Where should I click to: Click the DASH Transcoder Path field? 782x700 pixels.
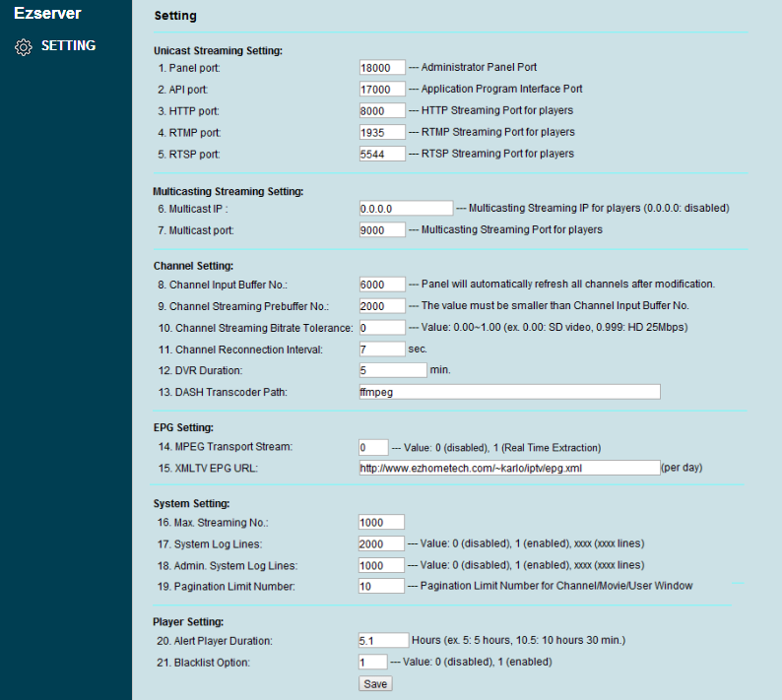510,392
